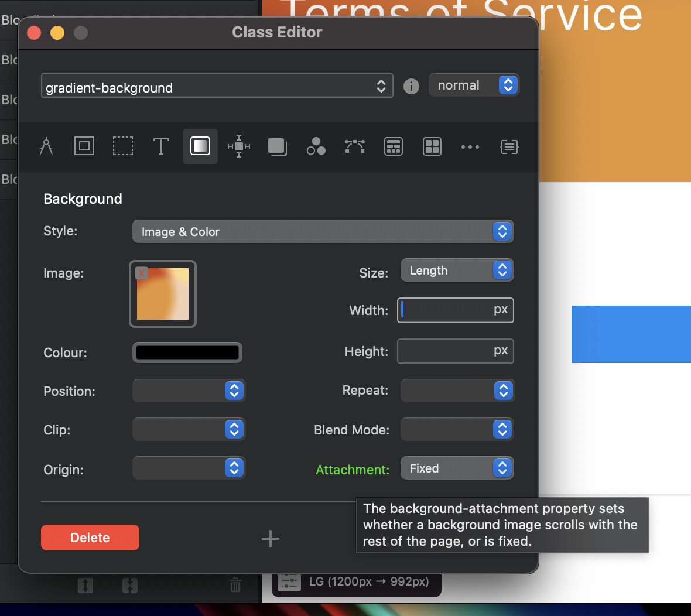Click the plus icon to add property

(270, 539)
